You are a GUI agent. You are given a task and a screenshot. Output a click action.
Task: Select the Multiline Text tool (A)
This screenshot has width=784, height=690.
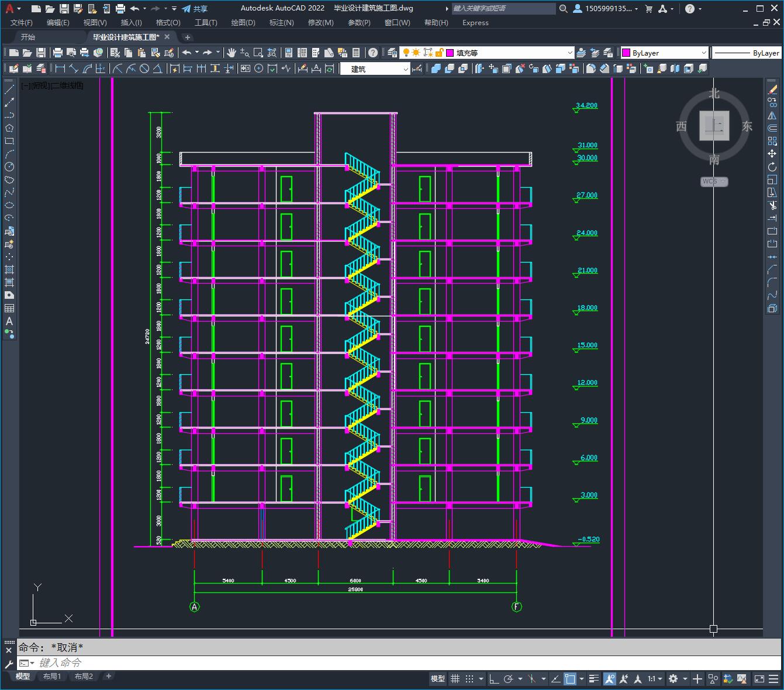point(9,321)
